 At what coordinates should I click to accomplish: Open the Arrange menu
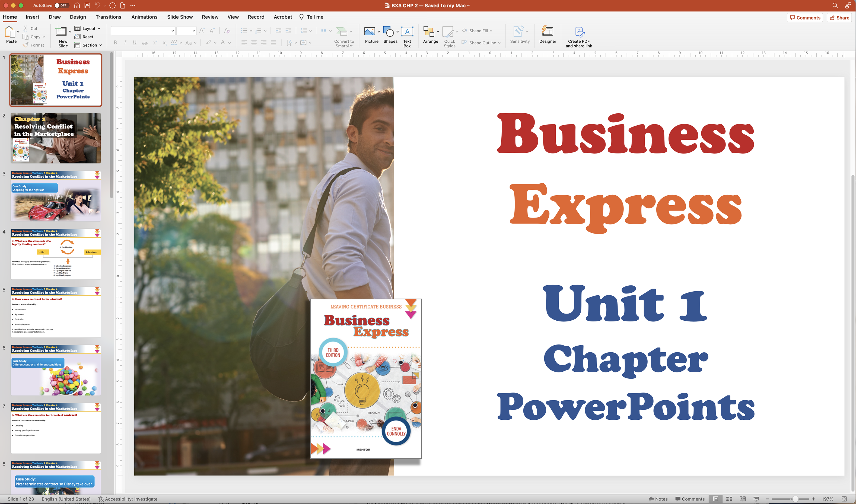point(430,35)
